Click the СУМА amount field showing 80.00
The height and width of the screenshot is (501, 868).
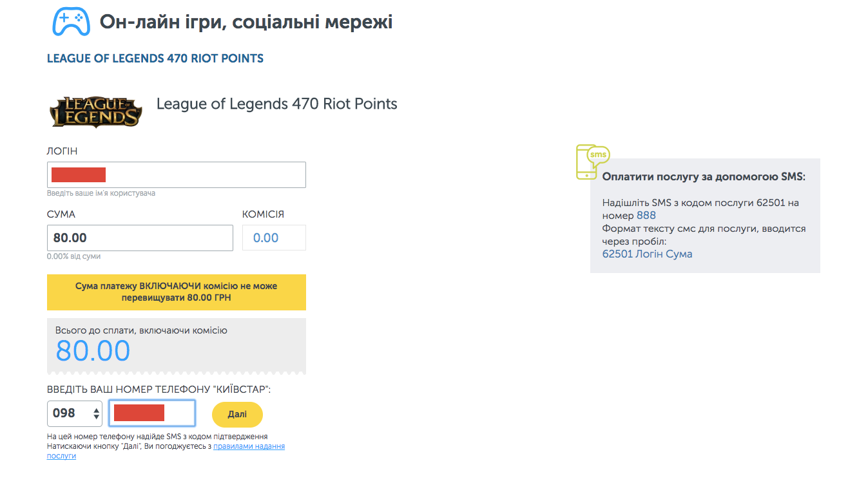[140, 238]
